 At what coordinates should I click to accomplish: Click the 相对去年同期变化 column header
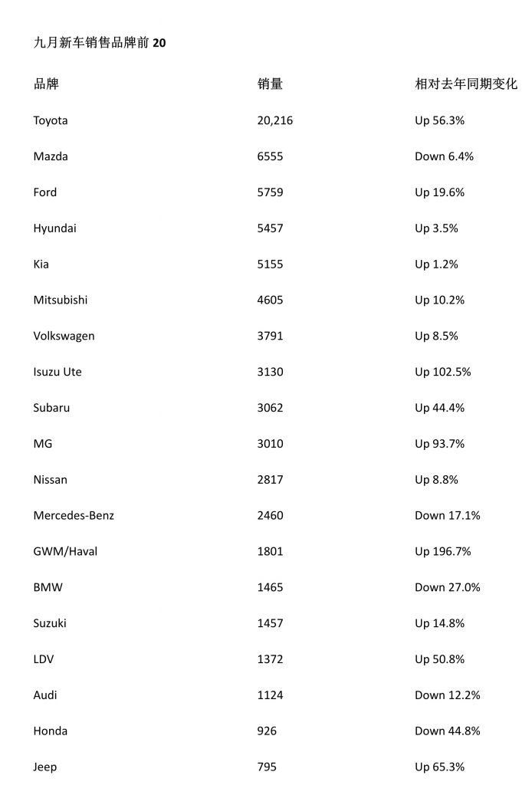(x=466, y=84)
